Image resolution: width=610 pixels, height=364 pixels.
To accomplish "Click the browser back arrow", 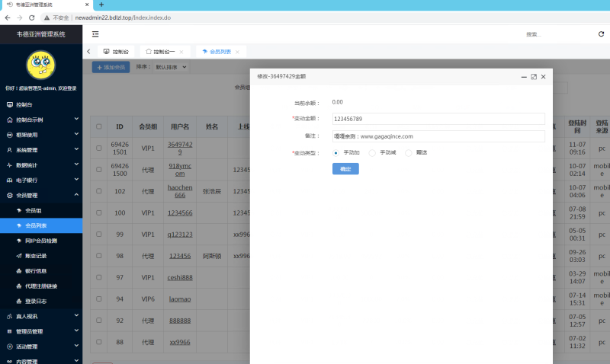I will pos(8,18).
